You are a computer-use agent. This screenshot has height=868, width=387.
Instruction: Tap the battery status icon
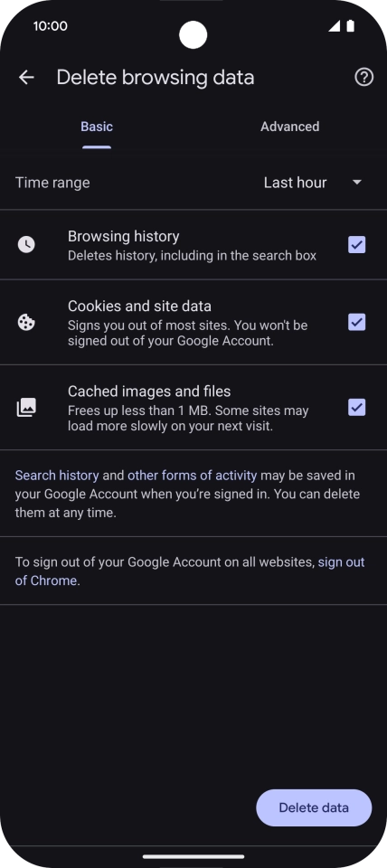pyautogui.click(x=351, y=26)
